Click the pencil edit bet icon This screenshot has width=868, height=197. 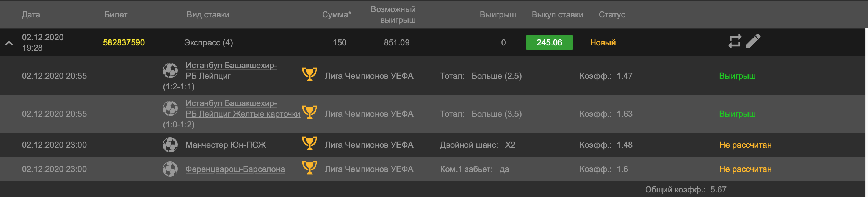pyautogui.click(x=753, y=41)
